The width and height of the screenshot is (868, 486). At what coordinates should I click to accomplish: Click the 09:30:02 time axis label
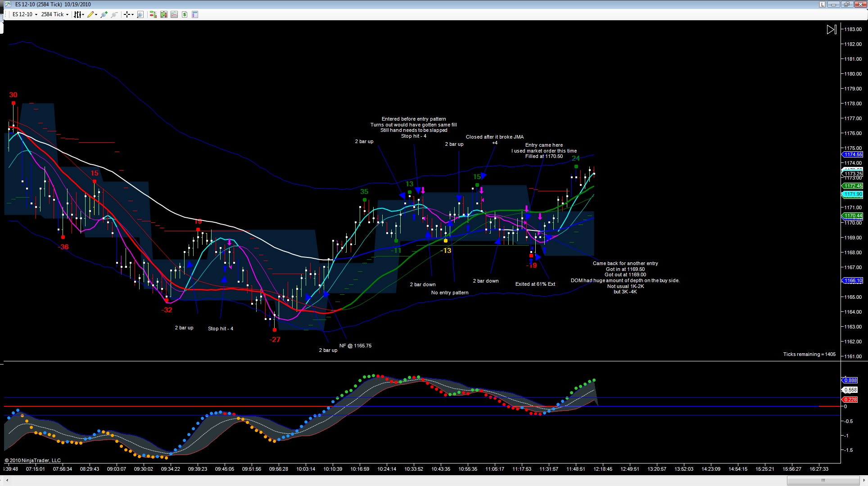[x=144, y=469]
